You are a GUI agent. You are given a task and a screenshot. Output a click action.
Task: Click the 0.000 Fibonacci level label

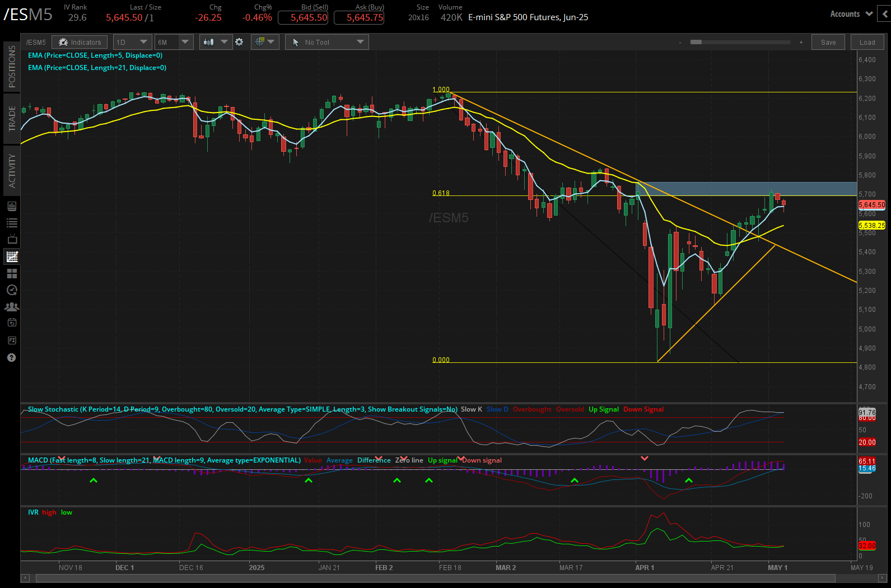(441, 360)
